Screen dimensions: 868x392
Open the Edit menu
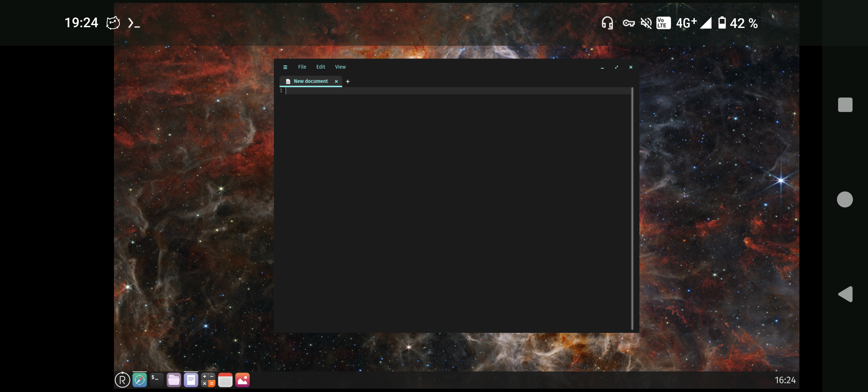(320, 67)
